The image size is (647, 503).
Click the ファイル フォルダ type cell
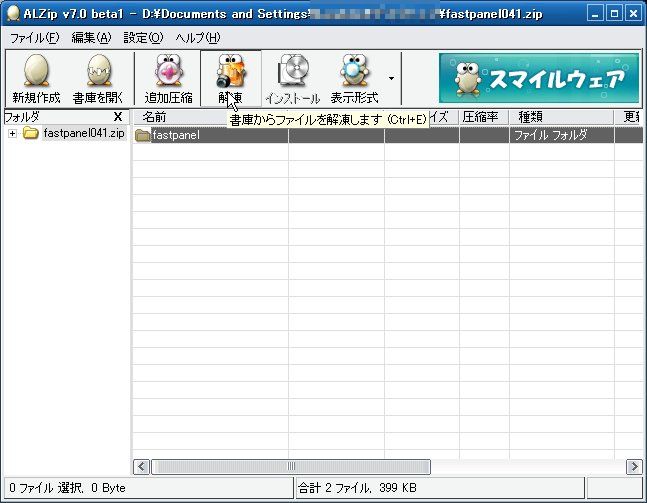(562, 135)
